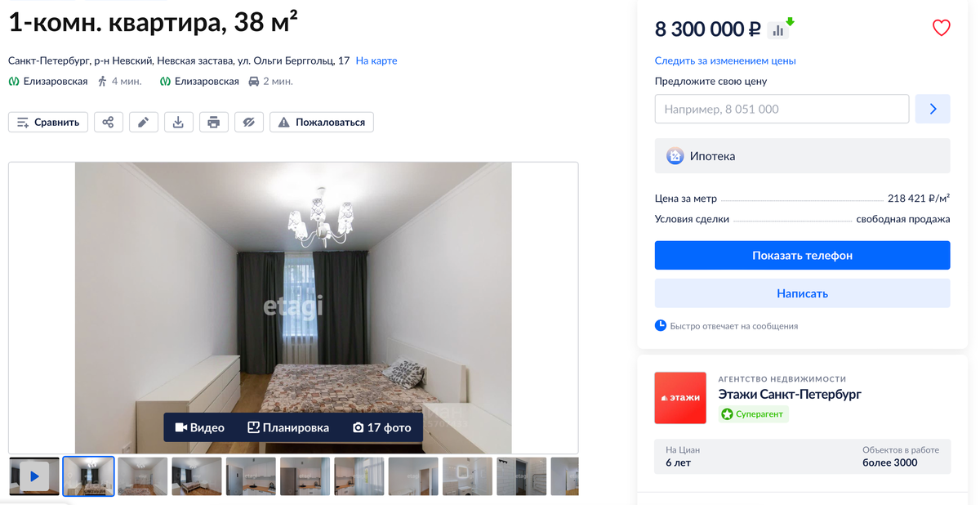Submit offered price arrow button
This screenshot has width=980, height=505.
(x=933, y=109)
